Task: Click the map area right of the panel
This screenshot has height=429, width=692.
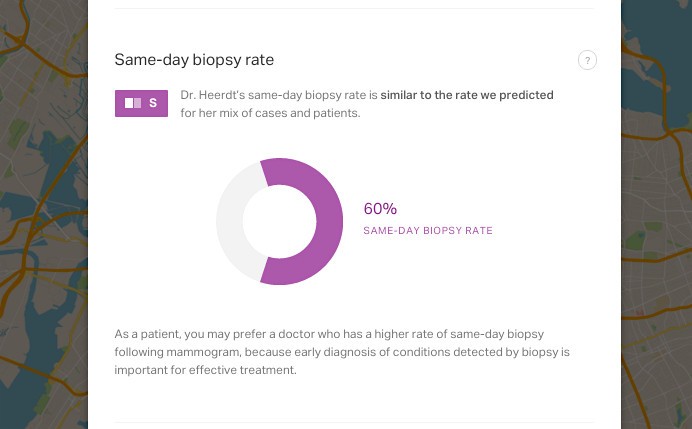Action: [x=656, y=214]
